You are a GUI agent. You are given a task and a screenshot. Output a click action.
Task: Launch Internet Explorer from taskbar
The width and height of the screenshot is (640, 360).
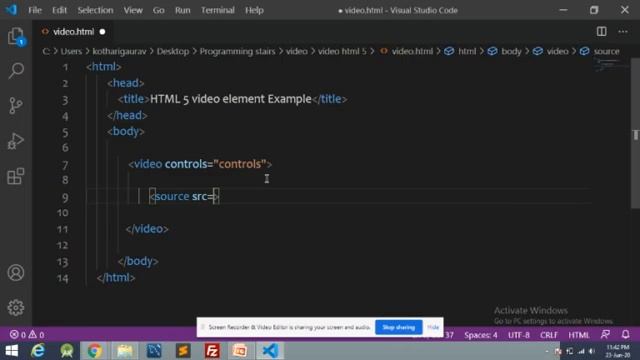(38, 351)
